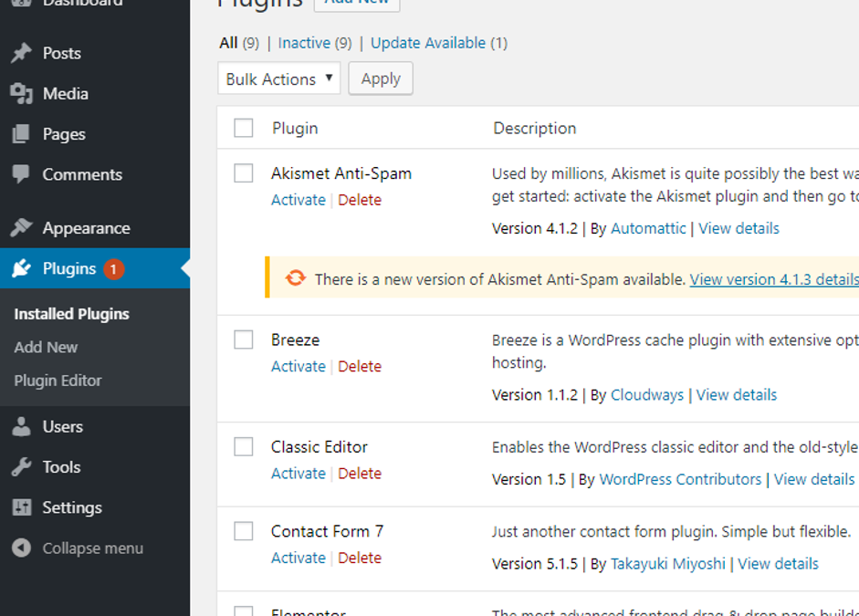The width and height of the screenshot is (859, 616).
Task: Click the Plugins update count badge
Action: pyautogui.click(x=114, y=269)
